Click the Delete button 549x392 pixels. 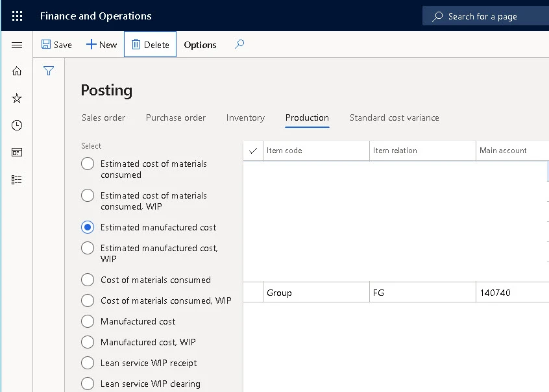pos(150,45)
